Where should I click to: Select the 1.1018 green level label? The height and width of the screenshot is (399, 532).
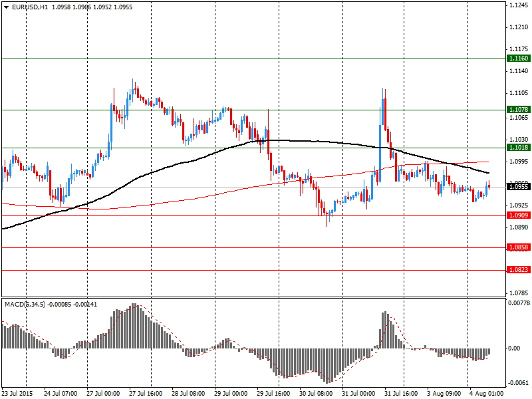click(518, 148)
